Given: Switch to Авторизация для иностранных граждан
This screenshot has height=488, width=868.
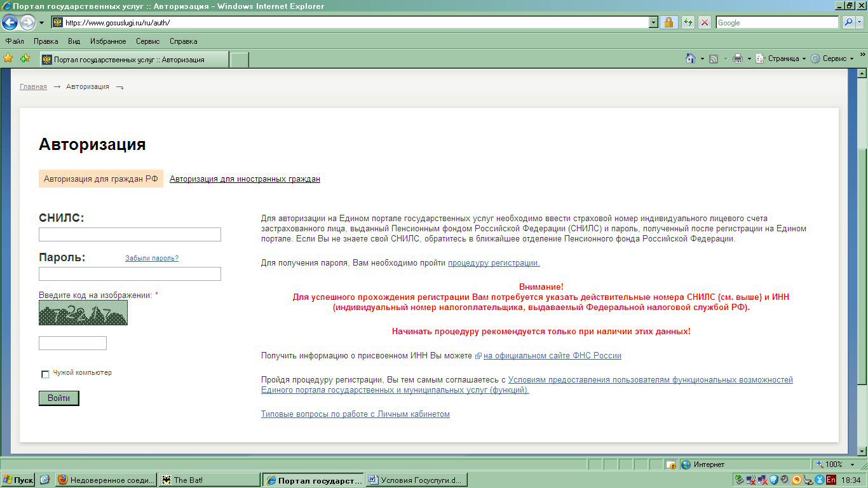Looking at the screenshot, I should pyautogui.click(x=245, y=179).
